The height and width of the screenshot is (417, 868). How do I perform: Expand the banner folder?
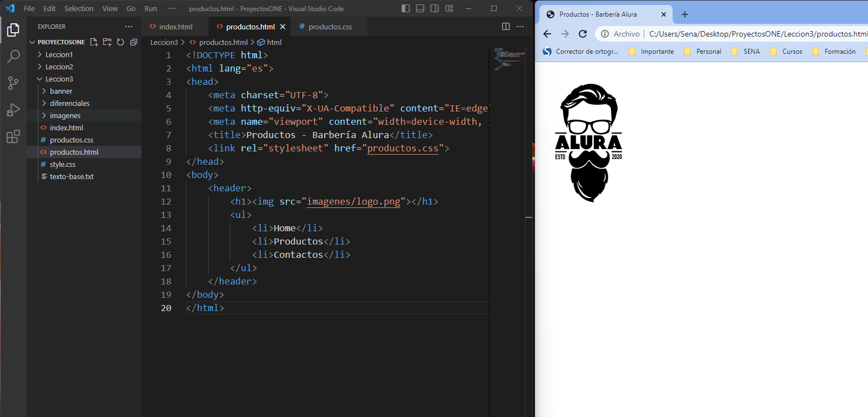pyautogui.click(x=84, y=91)
